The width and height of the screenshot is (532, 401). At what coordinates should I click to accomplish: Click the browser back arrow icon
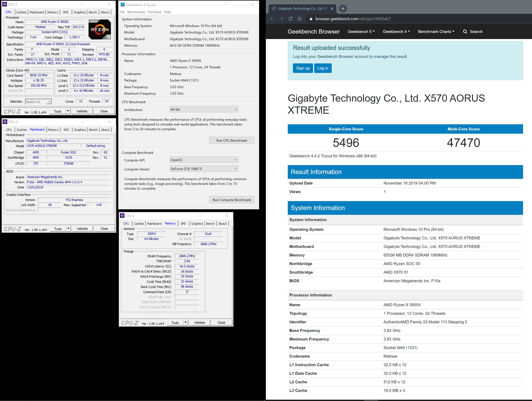coord(272,19)
